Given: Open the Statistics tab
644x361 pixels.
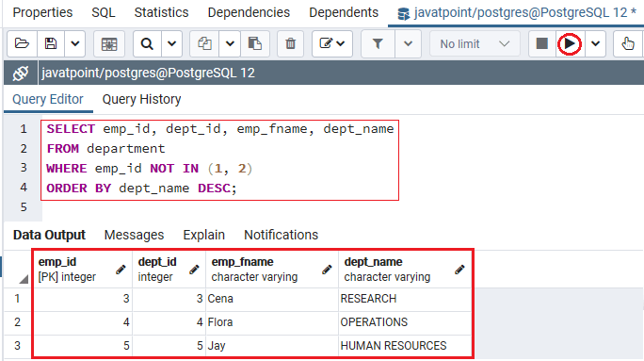Looking at the screenshot, I should [x=161, y=13].
